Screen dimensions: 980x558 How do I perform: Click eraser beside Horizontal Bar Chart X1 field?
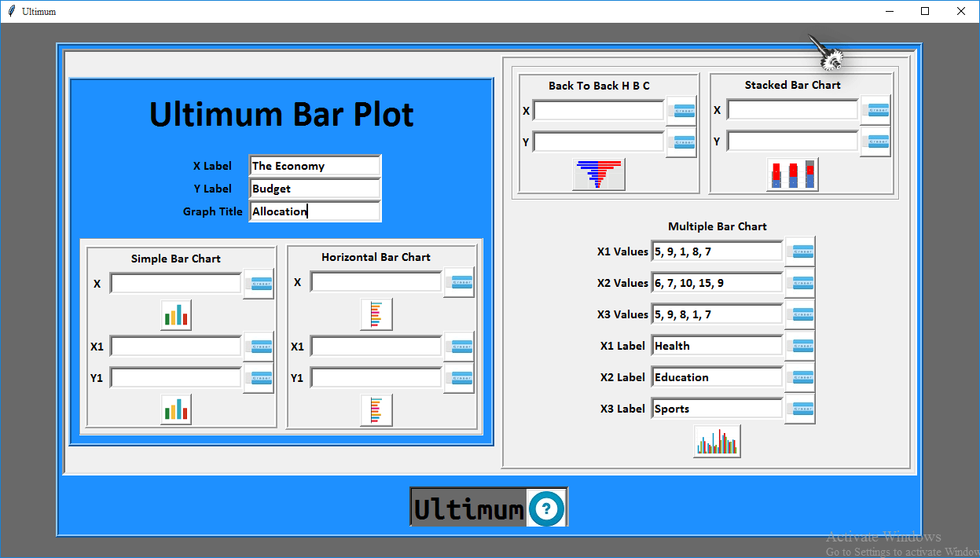459,347
